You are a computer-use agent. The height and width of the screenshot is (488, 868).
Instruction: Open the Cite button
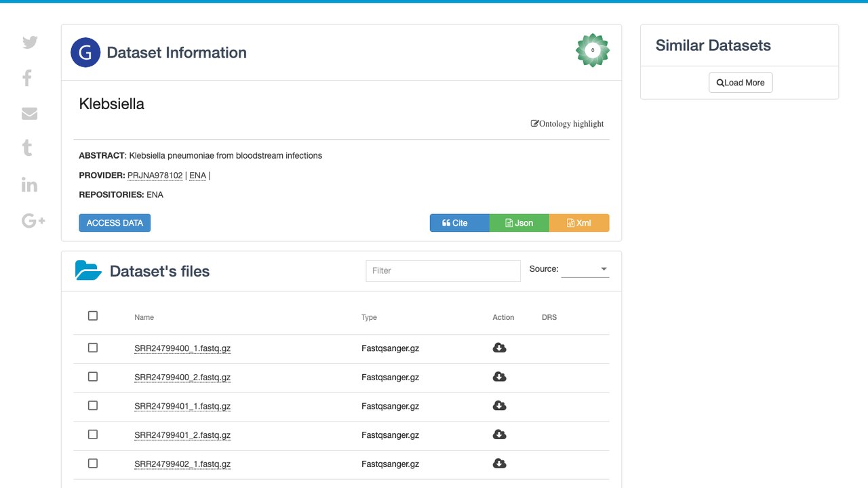(460, 223)
